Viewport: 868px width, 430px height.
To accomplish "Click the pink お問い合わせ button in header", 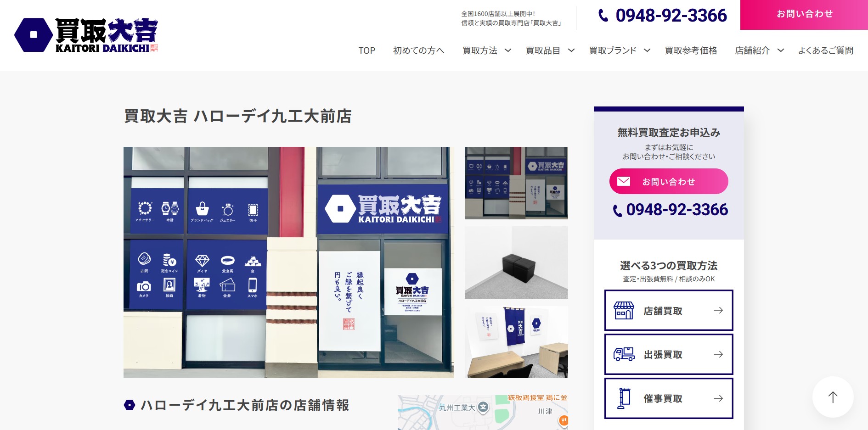I will click(x=804, y=15).
